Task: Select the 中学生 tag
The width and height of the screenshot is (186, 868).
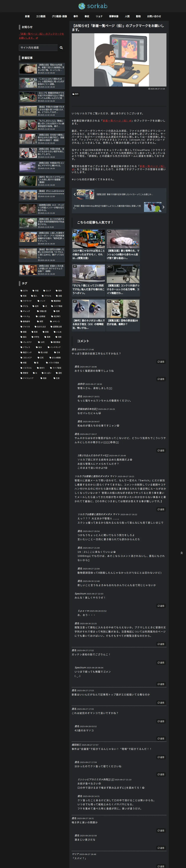Action: pyautogui.click(x=35, y=337)
